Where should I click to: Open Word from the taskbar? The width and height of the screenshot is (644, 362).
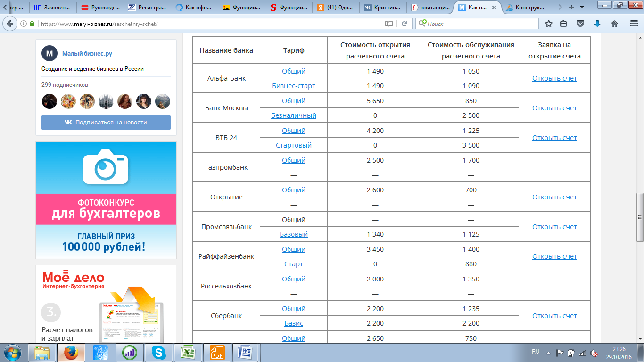pyautogui.click(x=246, y=352)
